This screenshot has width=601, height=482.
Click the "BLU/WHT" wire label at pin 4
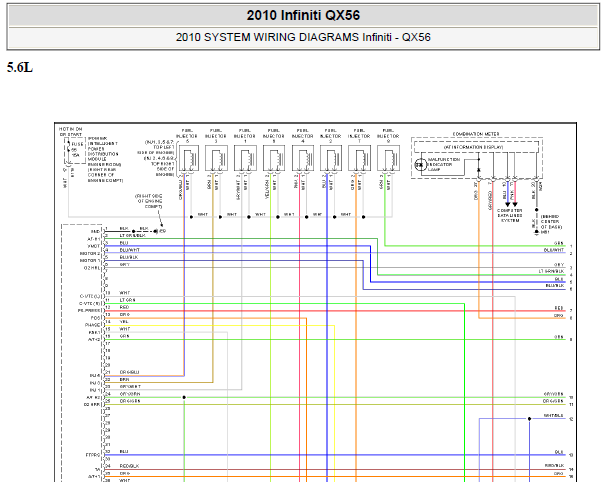(130, 250)
